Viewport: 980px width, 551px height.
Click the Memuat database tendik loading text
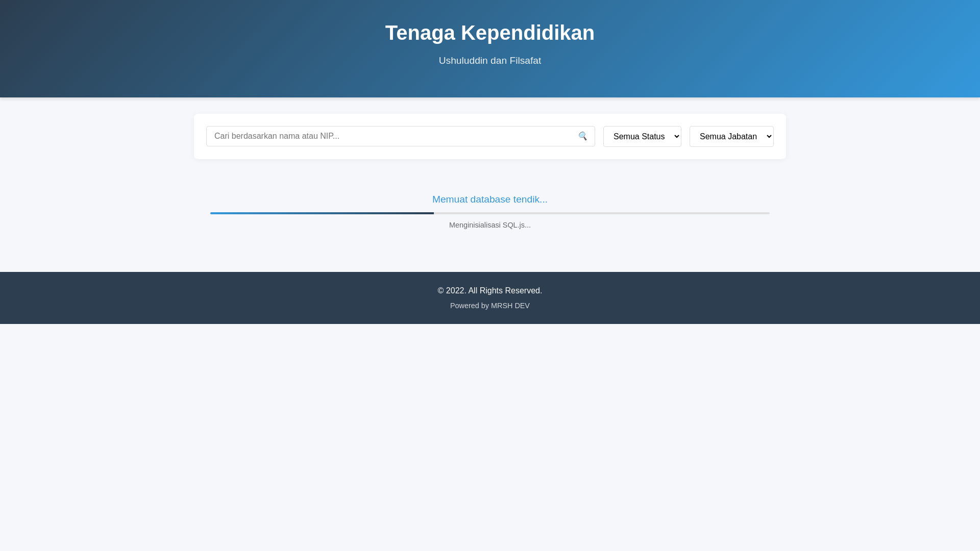tap(489, 199)
